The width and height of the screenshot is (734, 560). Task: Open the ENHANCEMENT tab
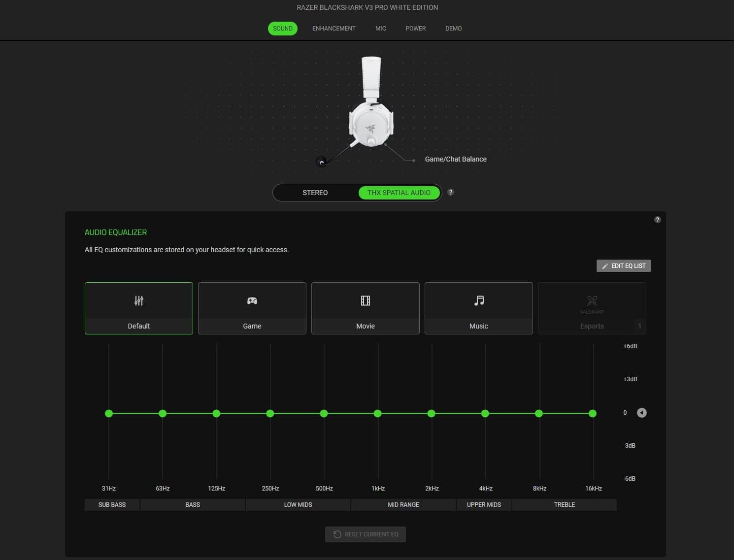pos(334,29)
